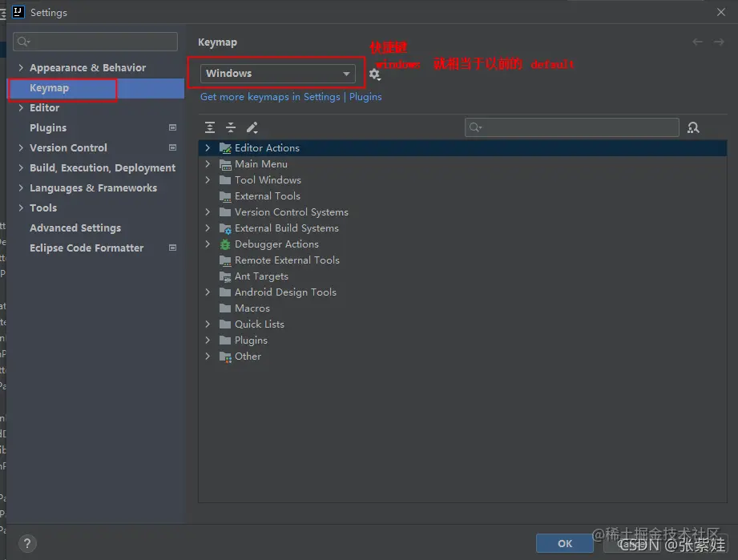Click the Editor Actions folder icon
The image size is (738, 560).
(225, 148)
